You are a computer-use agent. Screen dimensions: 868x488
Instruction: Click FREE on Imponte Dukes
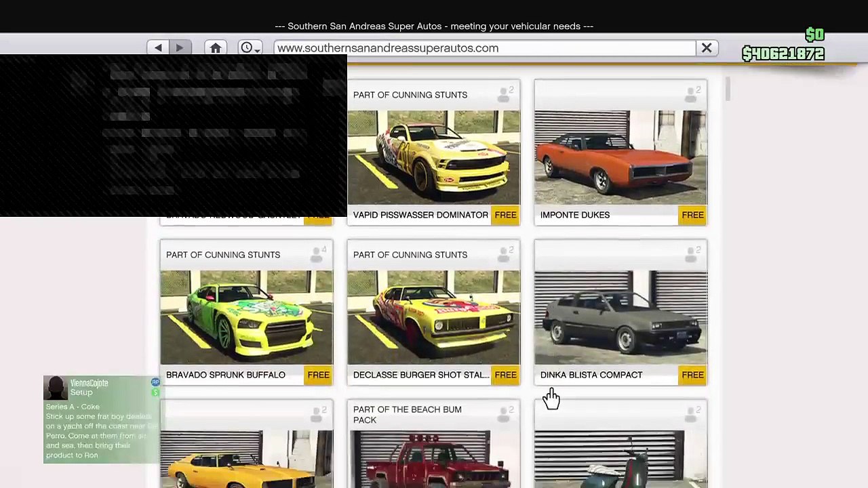click(692, 215)
